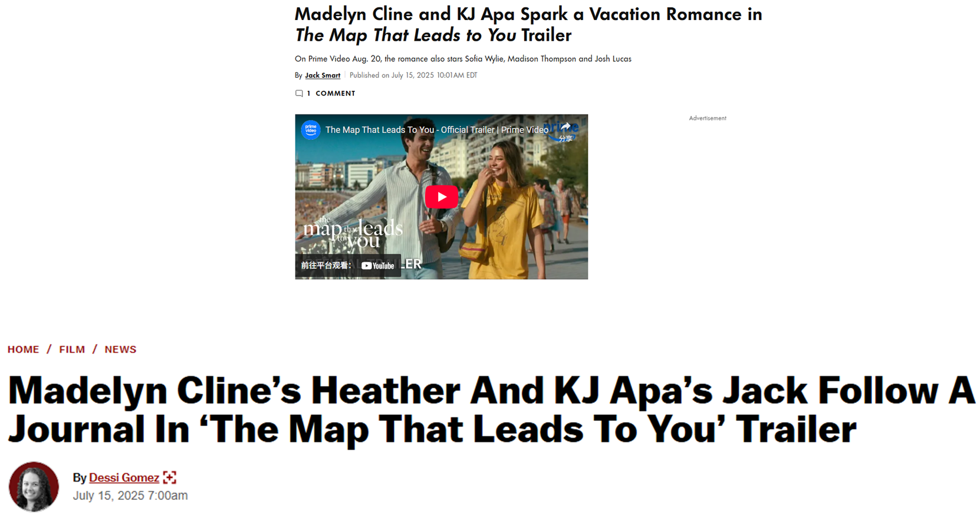Screen dimensions: 980x517
Task: Click the comment bubble icon
Action: pyautogui.click(x=299, y=93)
